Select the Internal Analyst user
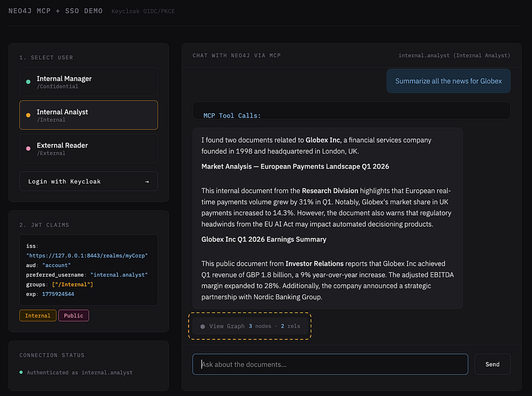Screen dimensions: 532x396 88,115
